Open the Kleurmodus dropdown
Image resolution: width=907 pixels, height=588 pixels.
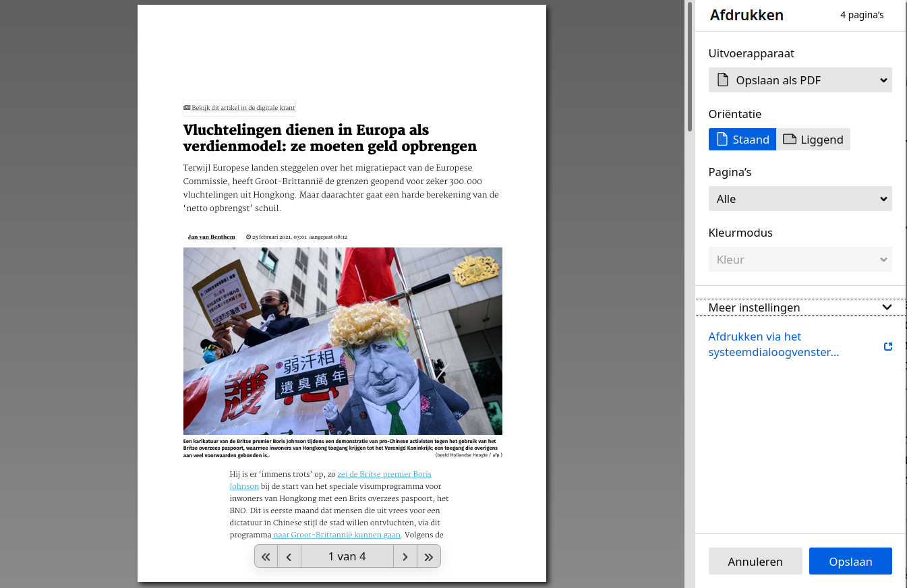point(800,260)
